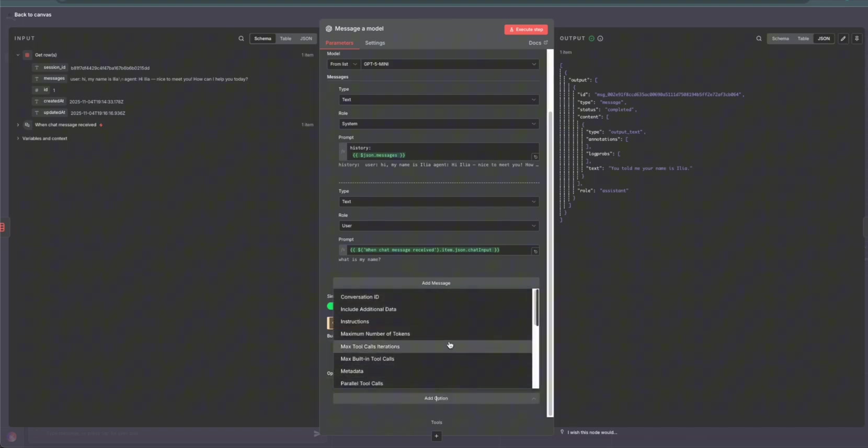This screenshot has height=448, width=868.
Task: Choose Max Built-in Tool Calls option
Action: 433,359
